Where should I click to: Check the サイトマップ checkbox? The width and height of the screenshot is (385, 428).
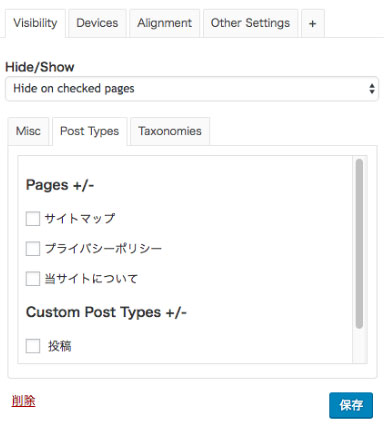[x=33, y=219]
